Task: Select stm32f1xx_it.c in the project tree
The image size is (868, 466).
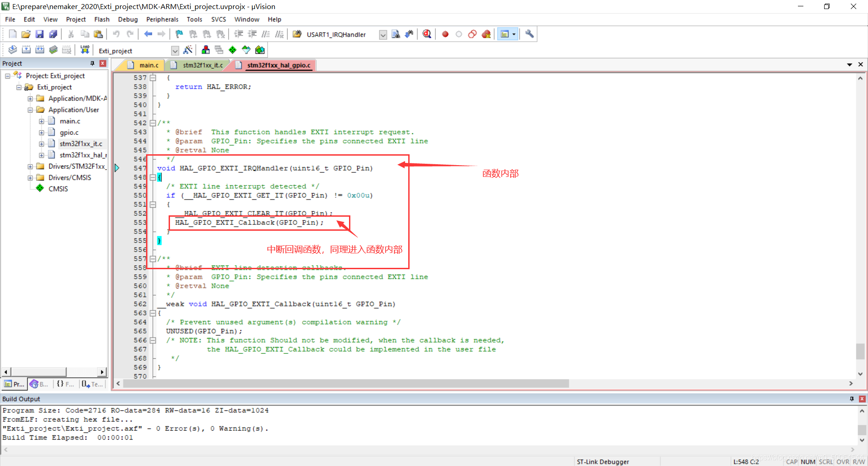Action: click(x=81, y=144)
